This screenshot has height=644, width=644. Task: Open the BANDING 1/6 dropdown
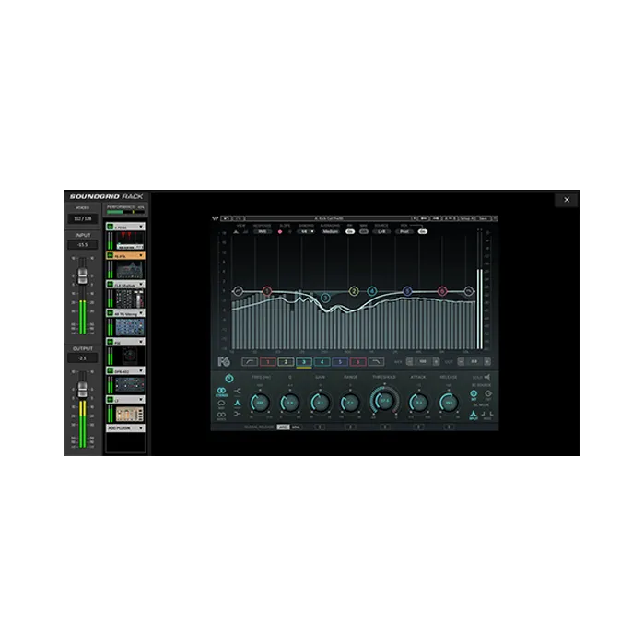(306, 231)
